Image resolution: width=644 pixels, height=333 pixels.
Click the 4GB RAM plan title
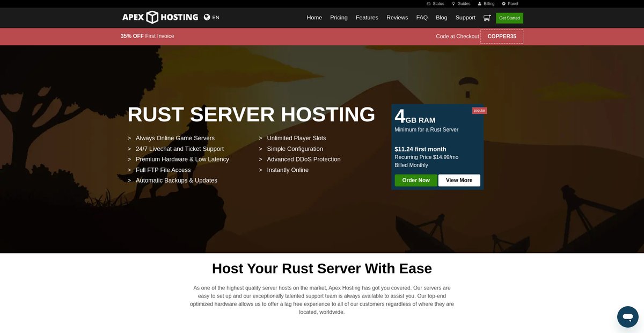pos(415,117)
